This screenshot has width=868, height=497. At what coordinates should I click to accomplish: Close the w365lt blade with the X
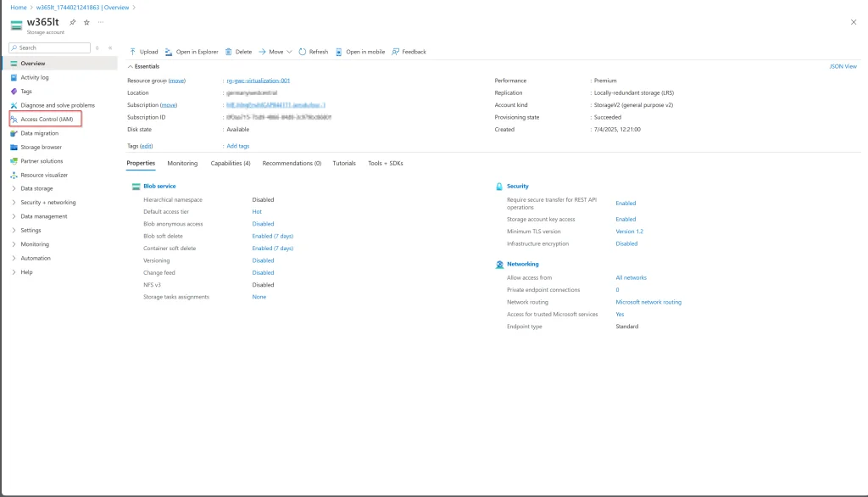[x=853, y=22]
